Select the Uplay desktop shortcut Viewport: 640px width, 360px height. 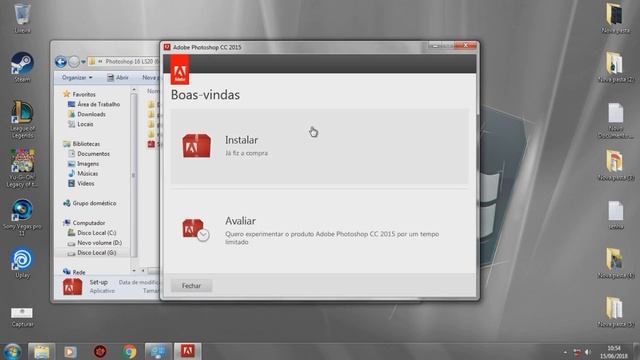pyautogui.click(x=22, y=263)
